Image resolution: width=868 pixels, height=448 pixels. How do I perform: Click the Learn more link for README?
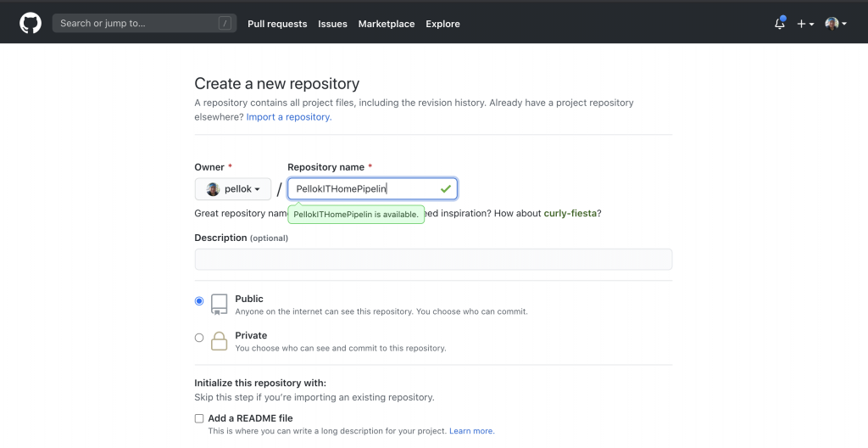(471, 431)
